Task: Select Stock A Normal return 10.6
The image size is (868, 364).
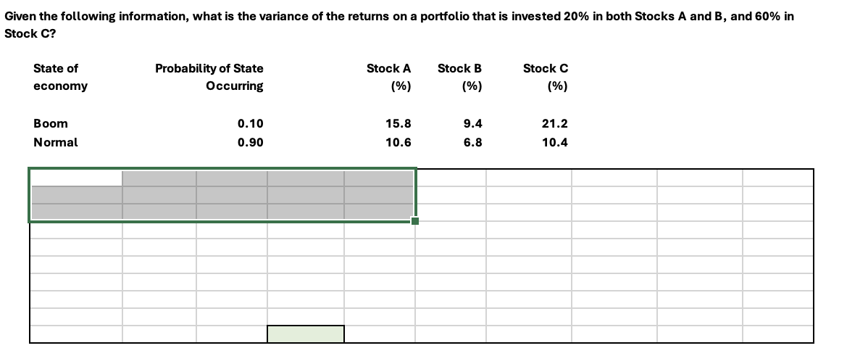Action: click(398, 142)
